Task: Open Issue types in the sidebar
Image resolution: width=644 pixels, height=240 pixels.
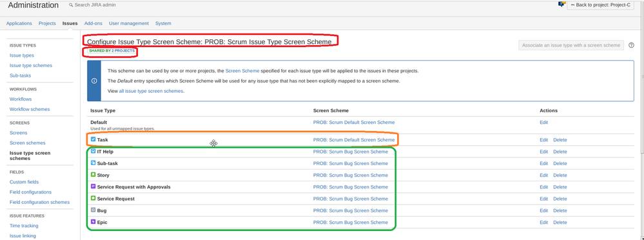Action: 22,55
